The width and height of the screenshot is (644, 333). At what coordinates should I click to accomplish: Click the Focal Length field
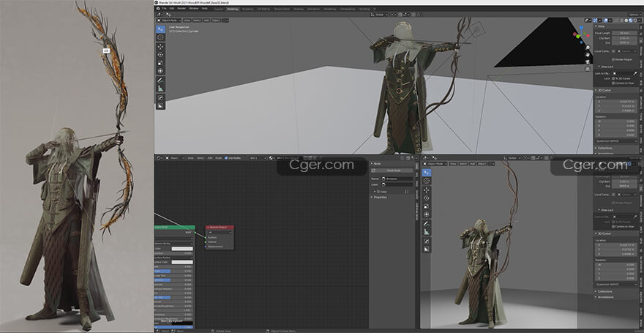[625, 33]
